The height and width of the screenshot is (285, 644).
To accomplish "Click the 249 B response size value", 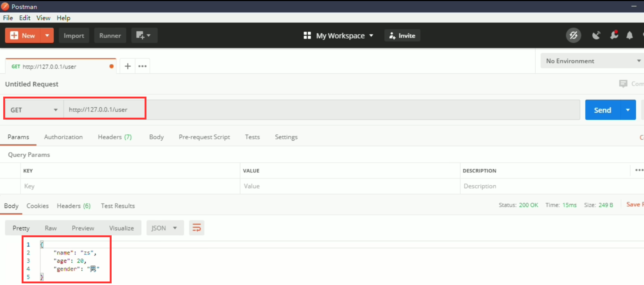I will click(606, 205).
